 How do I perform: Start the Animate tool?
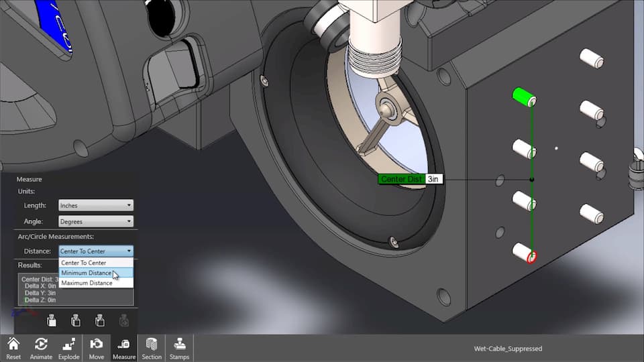pos(41,347)
